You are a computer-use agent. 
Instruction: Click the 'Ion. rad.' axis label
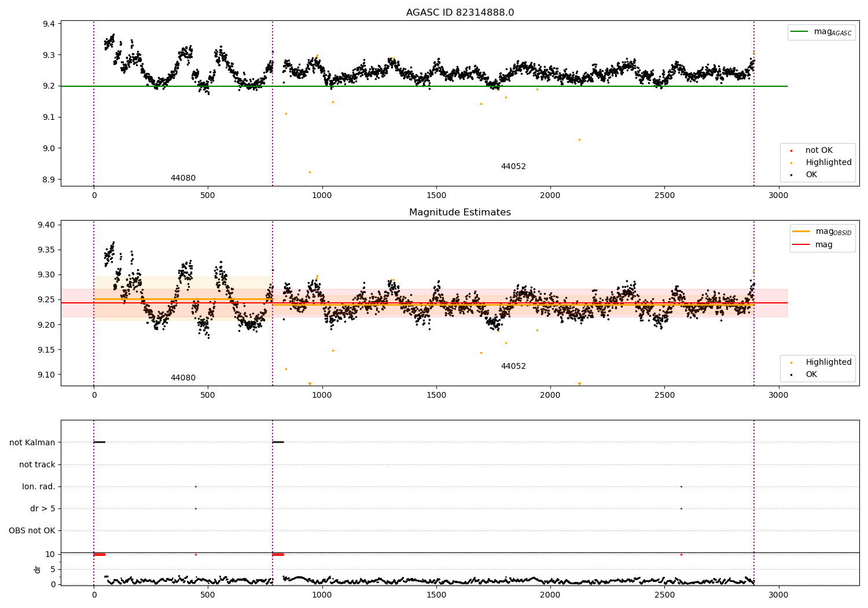(x=39, y=486)
